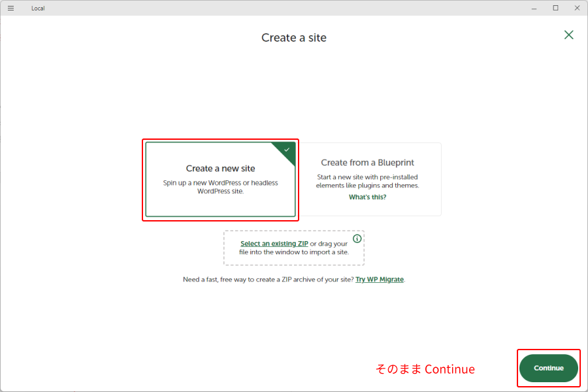Click the 'Need a fast, free way' text
This screenshot has height=392, width=588.
click(268, 280)
